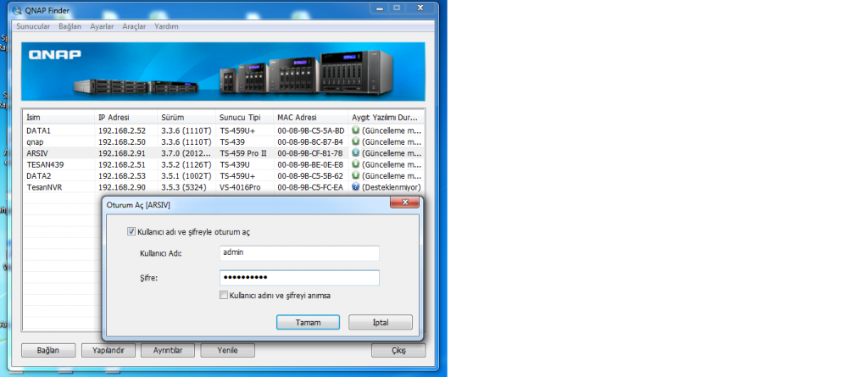Click version 3.5.2 (1126T) cell
The image size is (868, 377).
[x=186, y=164]
